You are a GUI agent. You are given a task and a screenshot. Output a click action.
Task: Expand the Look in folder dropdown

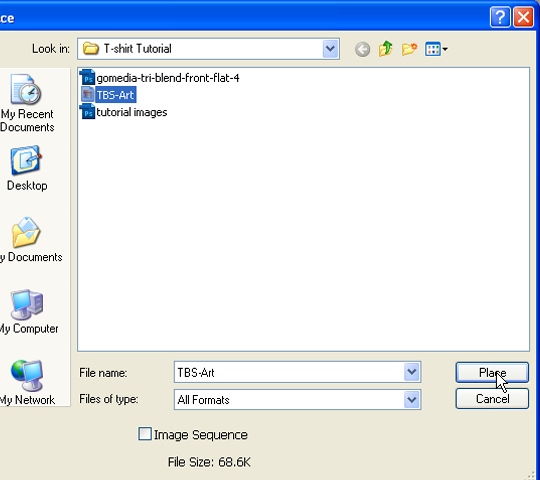pos(330,49)
